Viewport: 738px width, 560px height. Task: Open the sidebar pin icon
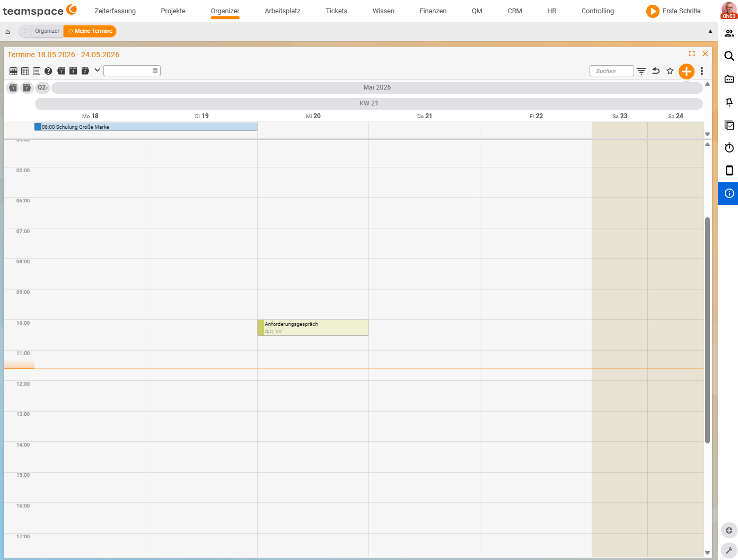730,102
